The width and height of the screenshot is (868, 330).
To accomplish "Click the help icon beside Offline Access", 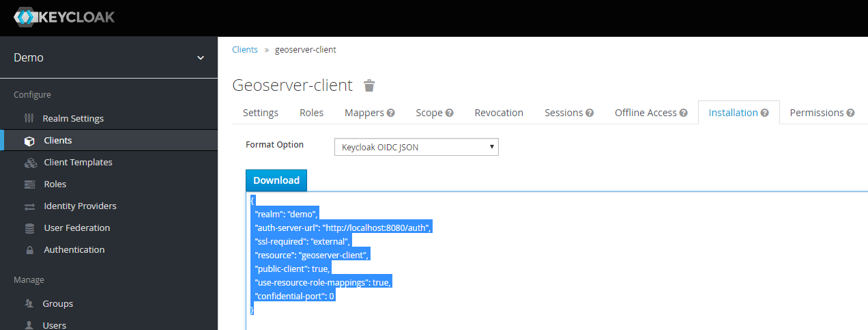I will [684, 113].
